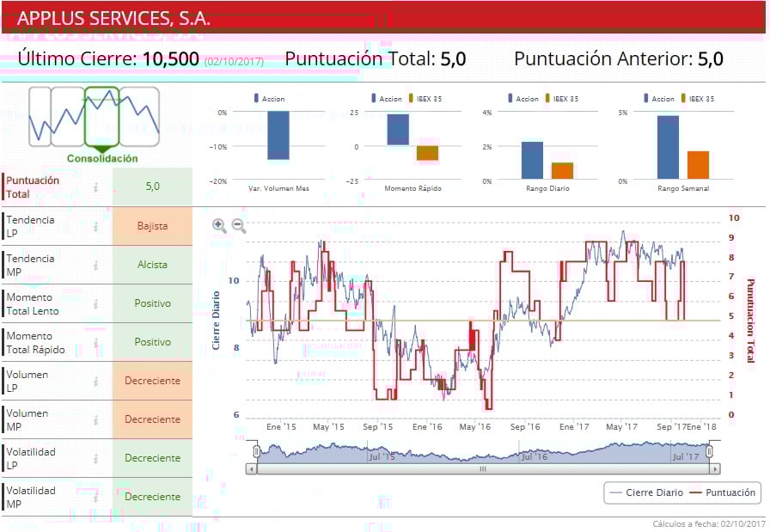
Task: Click the info icon beside Puntuación Total
Action: pyautogui.click(x=96, y=187)
